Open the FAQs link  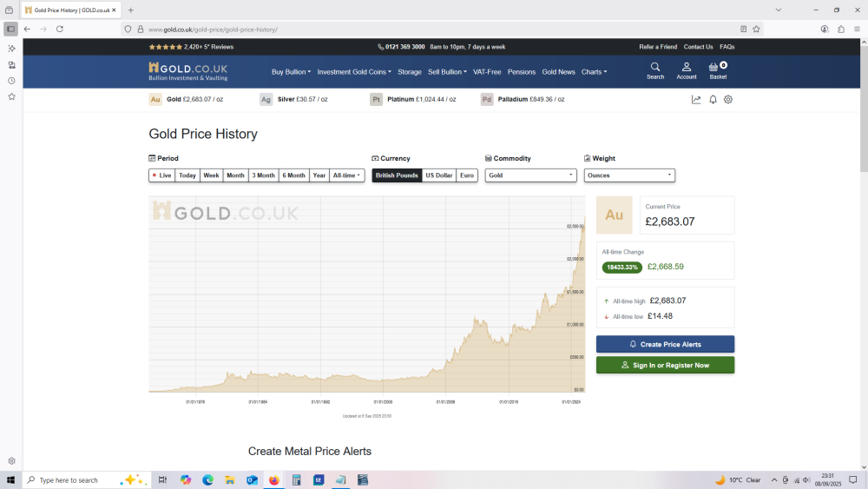(x=727, y=47)
